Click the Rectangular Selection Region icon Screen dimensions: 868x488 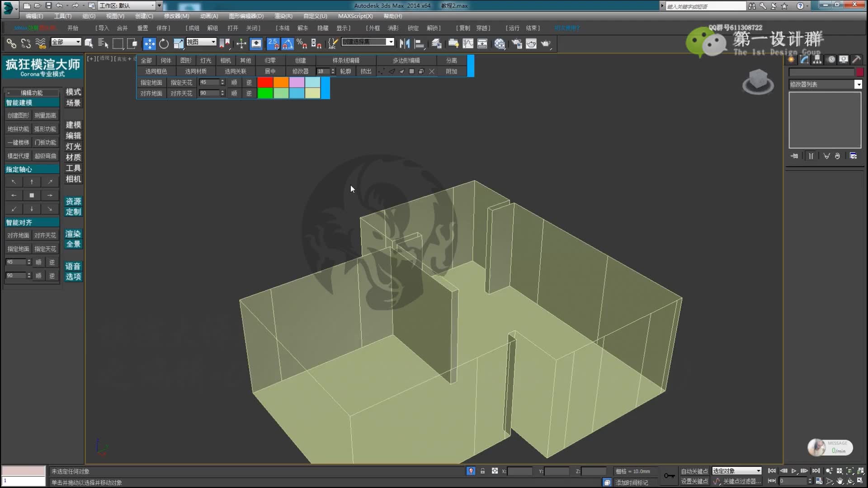pos(118,43)
